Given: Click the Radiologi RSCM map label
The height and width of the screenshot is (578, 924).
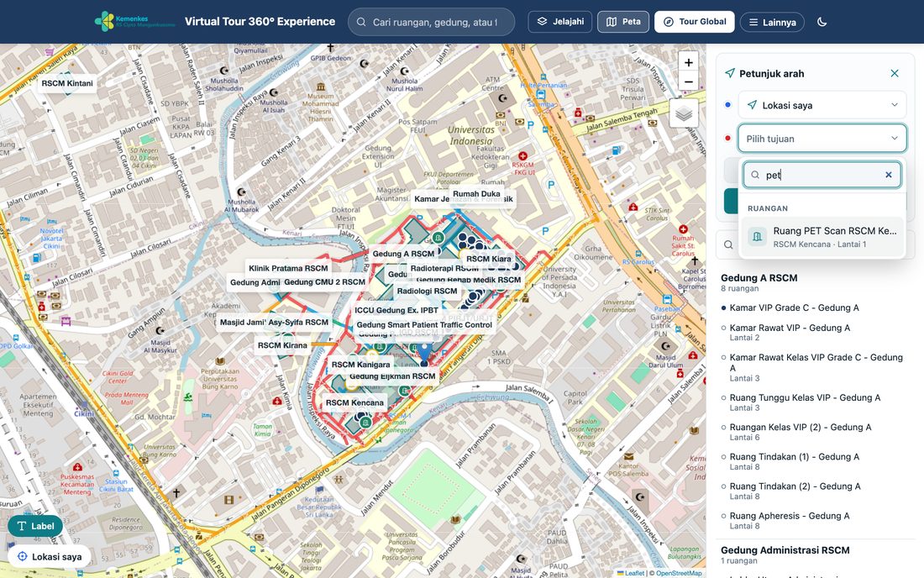Looking at the screenshot, I should point(428,291).
